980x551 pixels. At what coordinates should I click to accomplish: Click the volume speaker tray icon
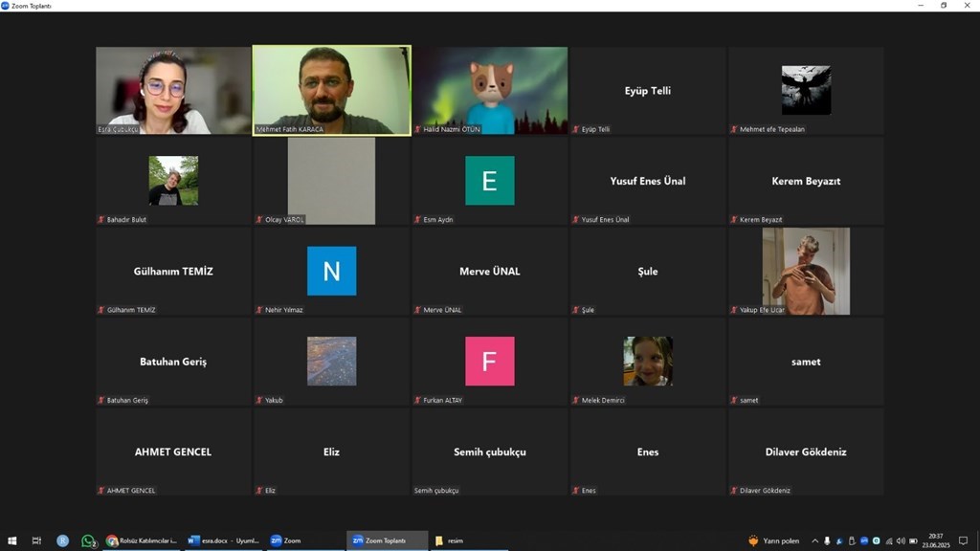tap(901, 540)
